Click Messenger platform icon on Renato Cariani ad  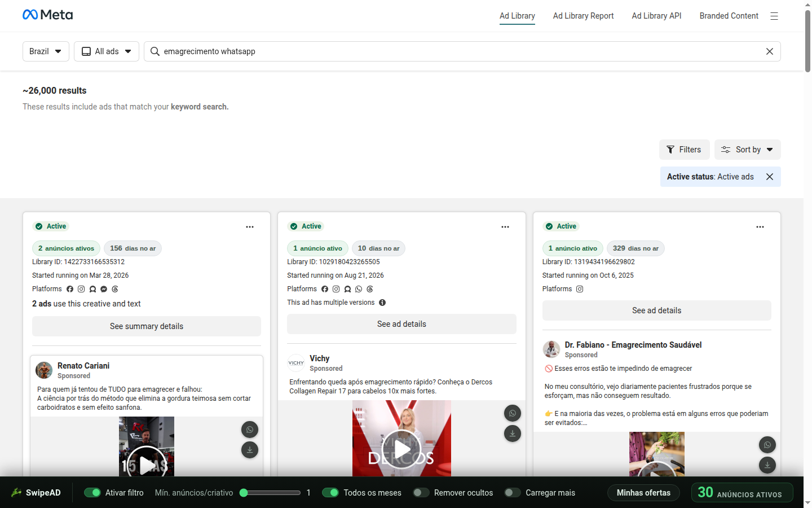[x=104, y=289]
